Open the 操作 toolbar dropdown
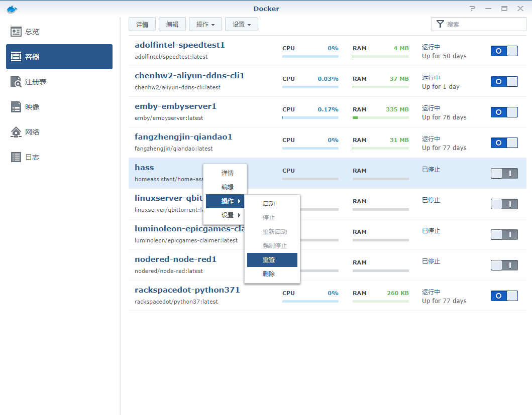 (205, 25)
